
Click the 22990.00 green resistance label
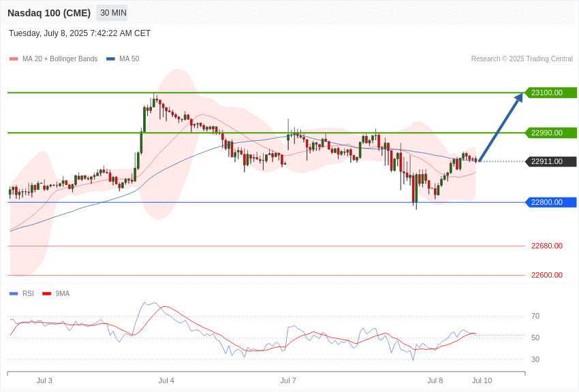pos(550,133)
